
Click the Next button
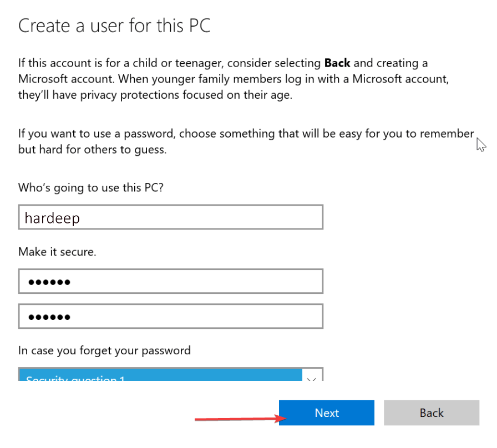click(x=327, y=413)
